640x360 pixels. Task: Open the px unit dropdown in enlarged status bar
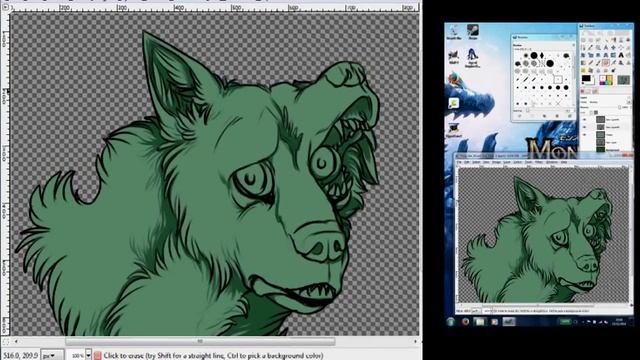tap(53, 356)
